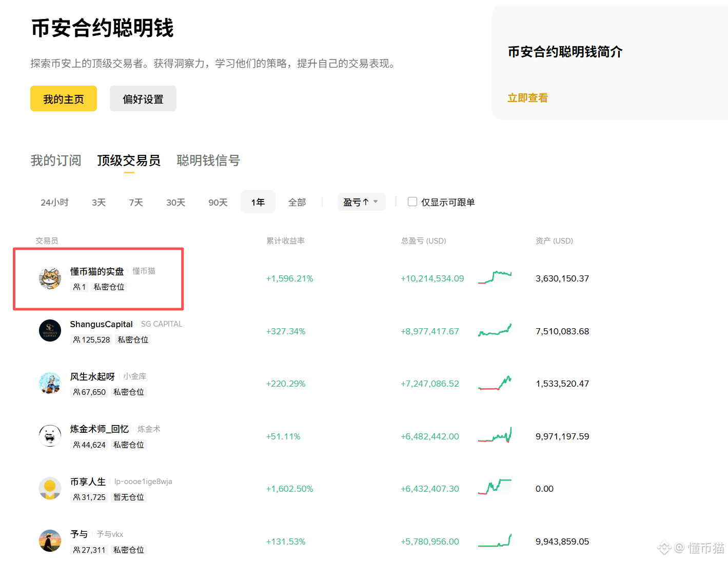The height and width of the screenshot is (561, 728).
Task: Click +1,596.21% return value
Action: 289,278
